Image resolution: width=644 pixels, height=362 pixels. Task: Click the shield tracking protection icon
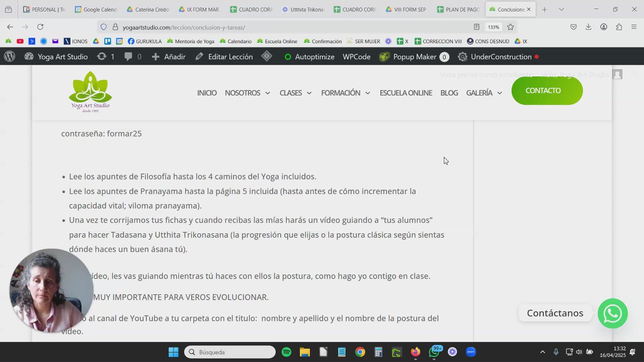pyautogui.click(x=104, y=27)
